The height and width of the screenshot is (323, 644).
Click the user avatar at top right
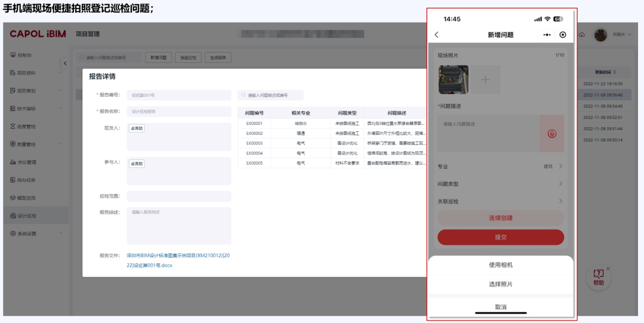tap(600, 35)
